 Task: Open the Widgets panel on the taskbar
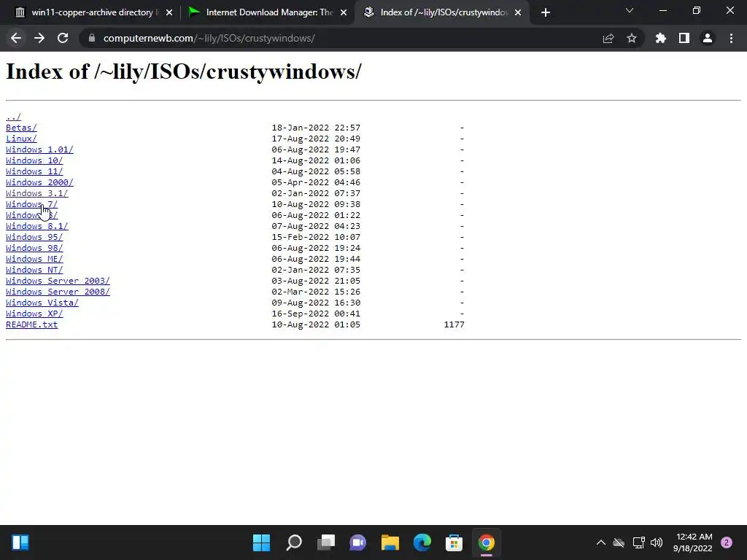point(20,542)
